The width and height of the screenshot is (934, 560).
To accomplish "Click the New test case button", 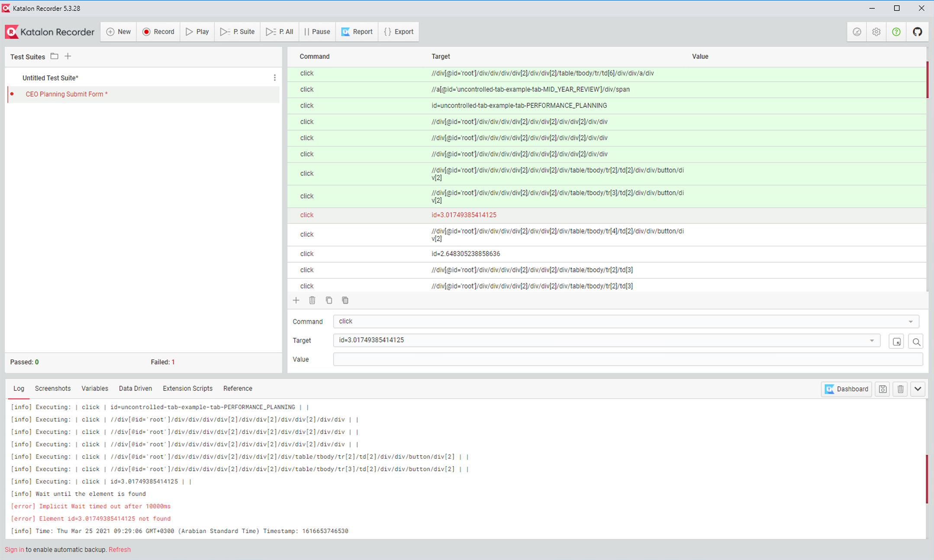I will (x=119, y=32).
